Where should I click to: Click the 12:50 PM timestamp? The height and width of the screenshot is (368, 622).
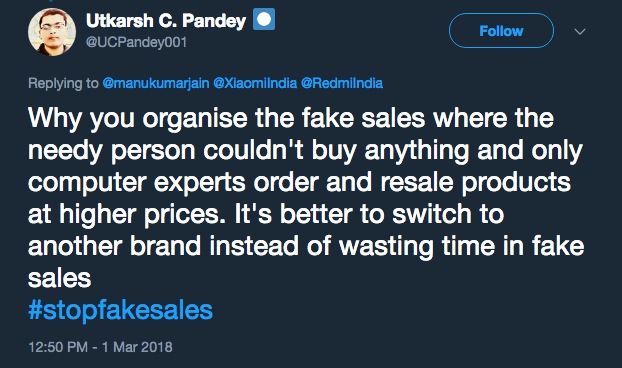point(58,347)
